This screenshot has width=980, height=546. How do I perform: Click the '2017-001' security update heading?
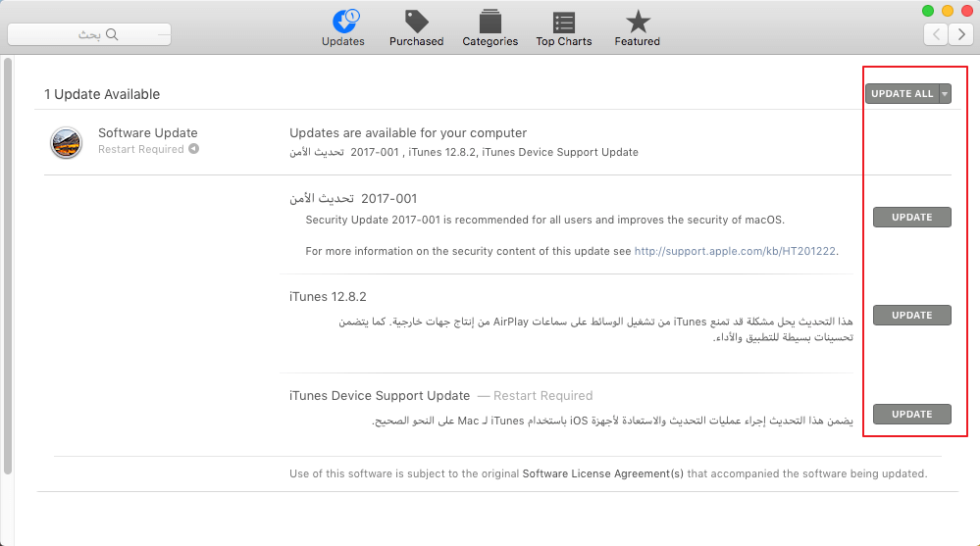pyautogui.click(x=353, y=199)
